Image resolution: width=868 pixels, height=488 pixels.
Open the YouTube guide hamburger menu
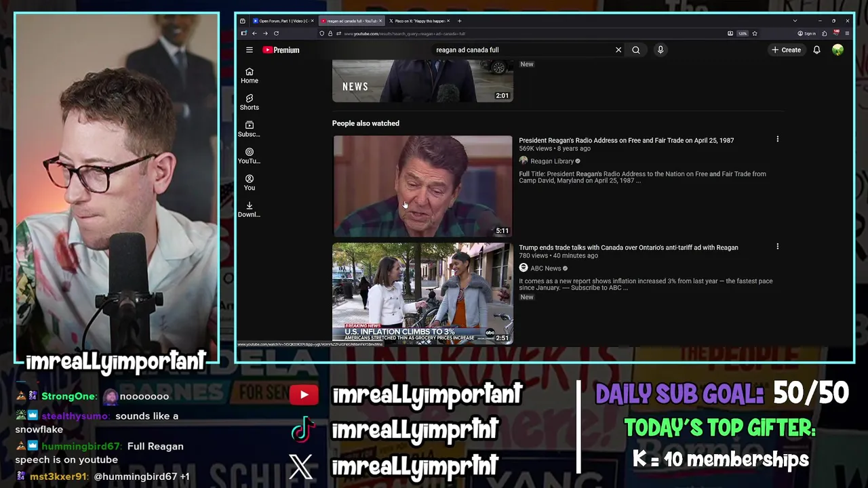[250, 50]
